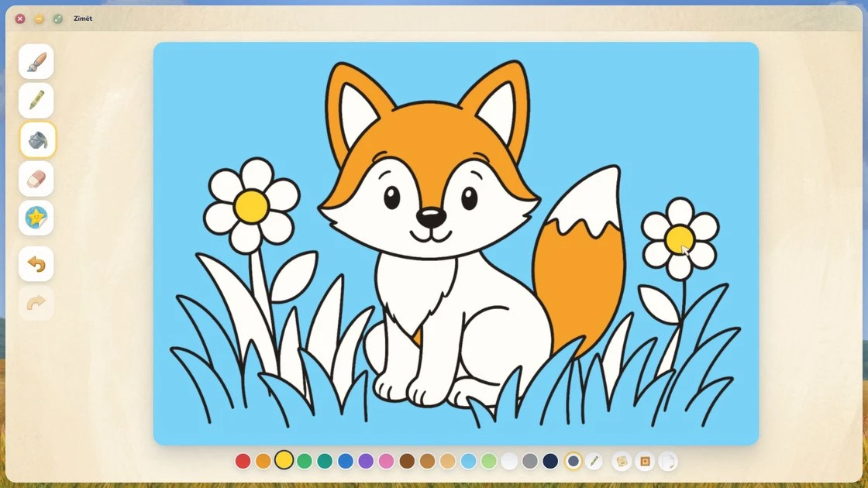Pick the teal color swatch
The image size is (868, 488).
pos(325,461)
